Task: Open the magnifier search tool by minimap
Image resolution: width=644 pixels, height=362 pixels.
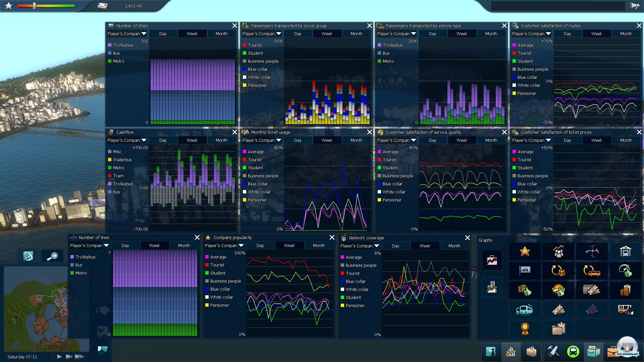Action: (52, 256)
